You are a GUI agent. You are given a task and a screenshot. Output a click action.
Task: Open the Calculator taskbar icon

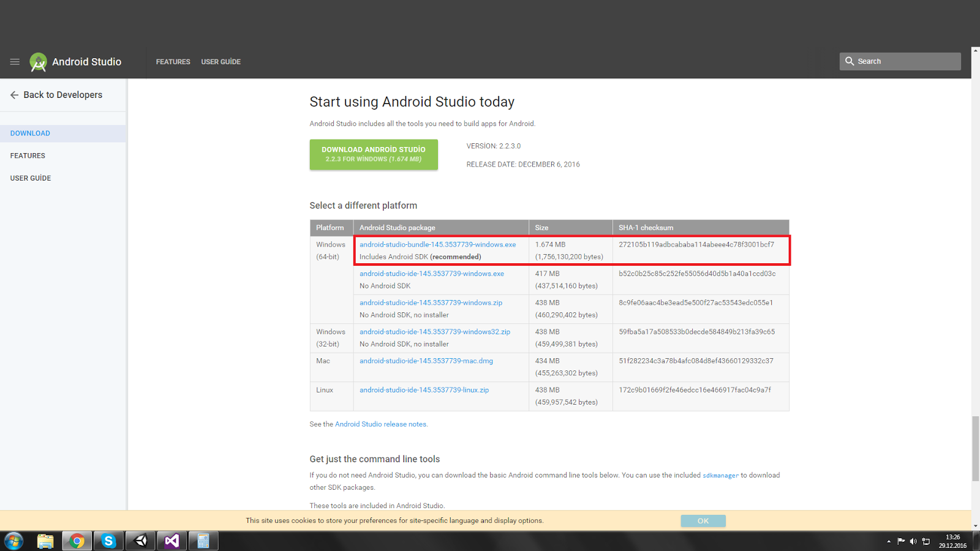[203, 541]
